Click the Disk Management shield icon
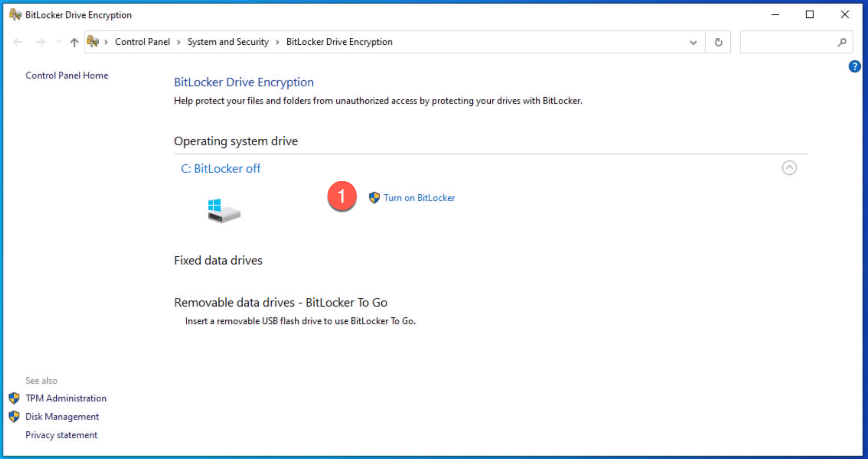 [x=14, y=416]
